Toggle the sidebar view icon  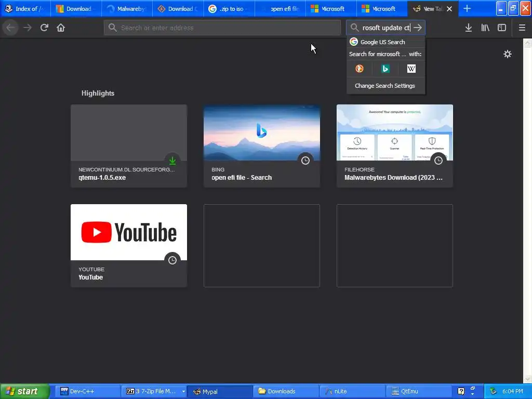coord(502,28)
